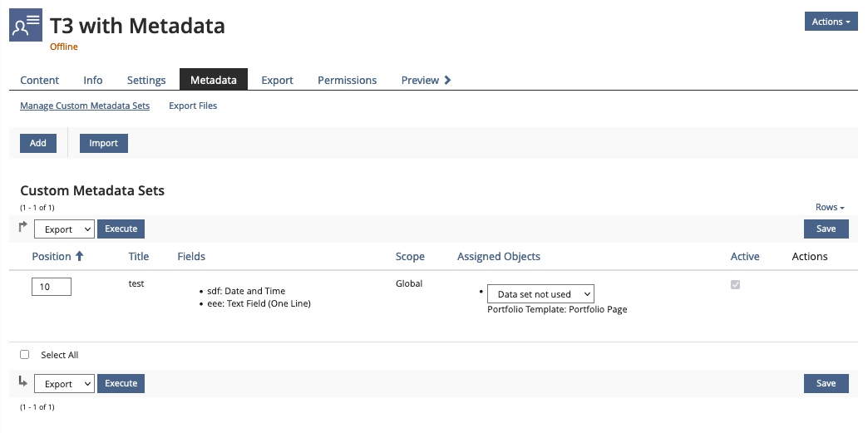The height and width of the screenshot is (433, 868).
Task: Open the Permissions tab
Action: 347,81
